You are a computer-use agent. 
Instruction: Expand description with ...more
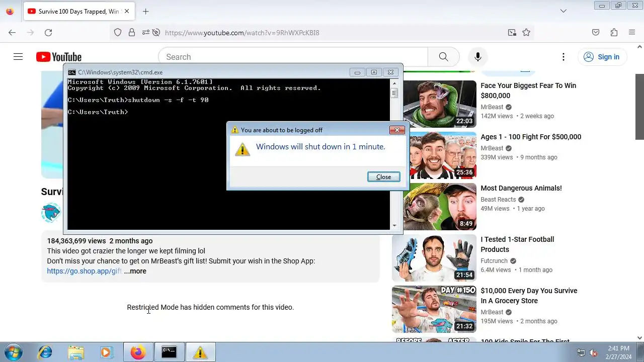(135, 271)
